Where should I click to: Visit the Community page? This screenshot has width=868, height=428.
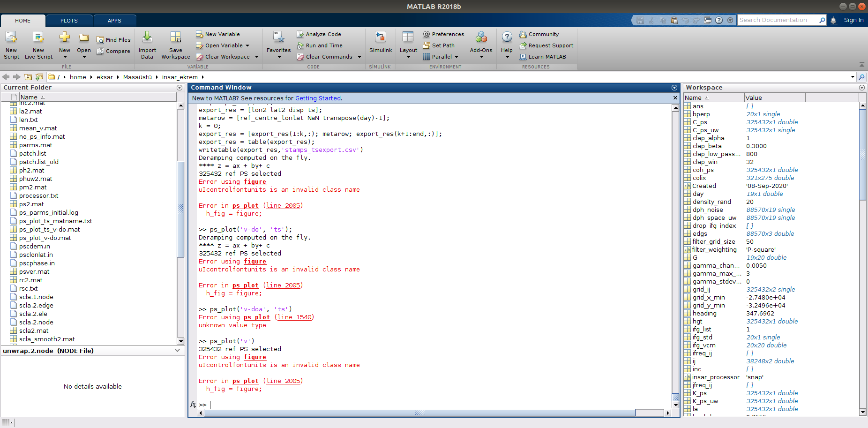coord(539,34)
